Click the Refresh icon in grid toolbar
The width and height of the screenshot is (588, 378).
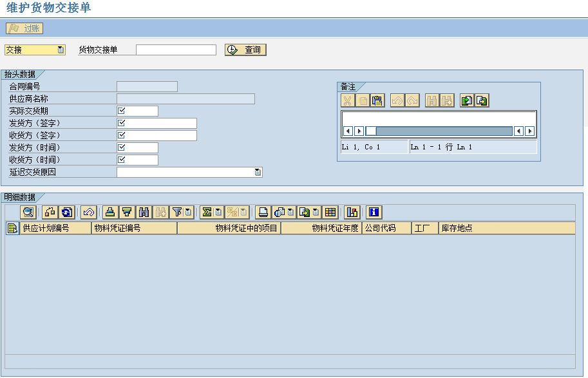(x=67, y=212)
